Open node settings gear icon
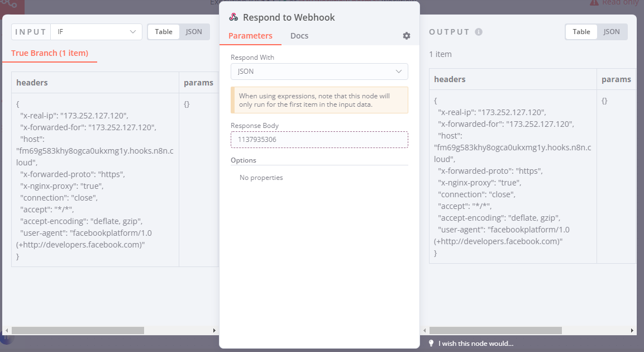Viewport: 644px width, 352px height. [407, 36]
